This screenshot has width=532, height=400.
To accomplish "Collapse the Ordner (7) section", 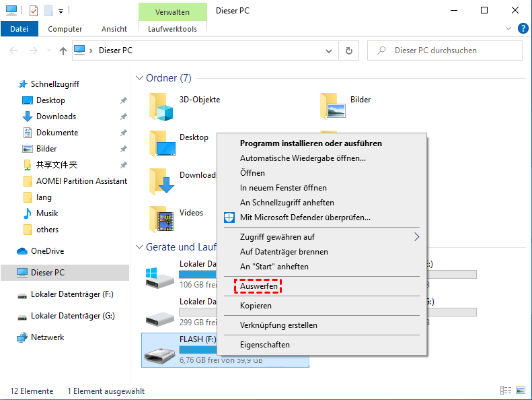I will [x=140, y=78].
